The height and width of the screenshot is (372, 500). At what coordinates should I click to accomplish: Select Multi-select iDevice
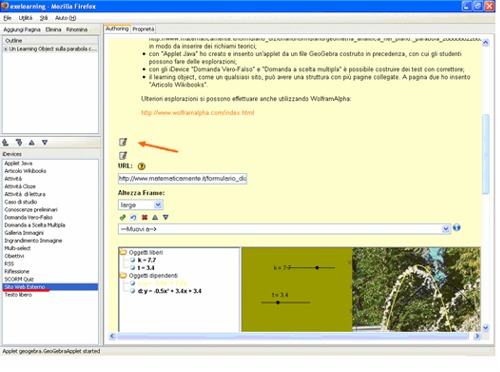(x=17, y=248)
